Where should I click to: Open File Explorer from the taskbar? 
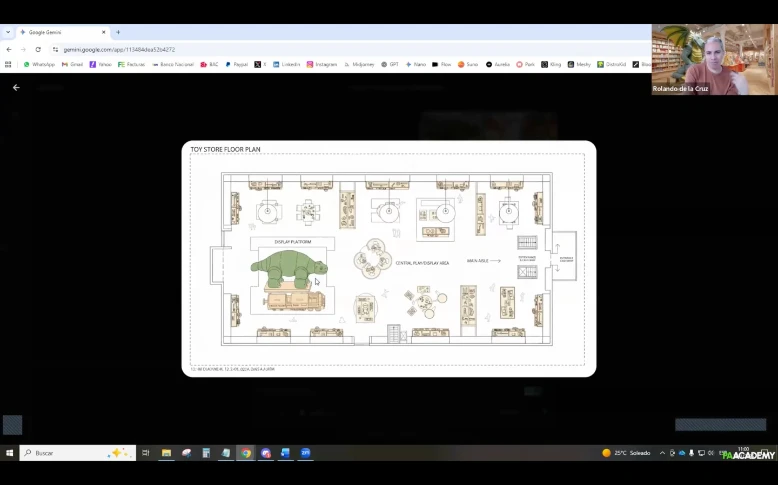pyautogui.click(x=166, y=453)
